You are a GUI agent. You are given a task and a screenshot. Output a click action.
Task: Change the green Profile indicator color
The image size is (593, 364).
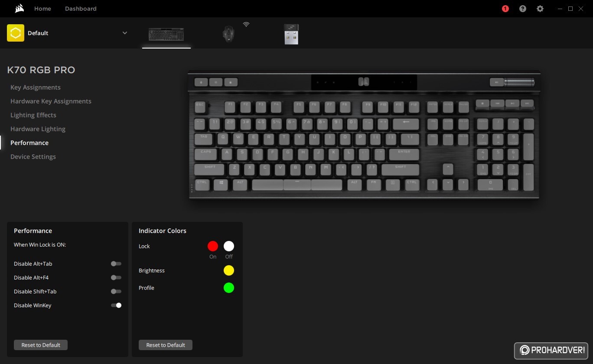[229, 288]
